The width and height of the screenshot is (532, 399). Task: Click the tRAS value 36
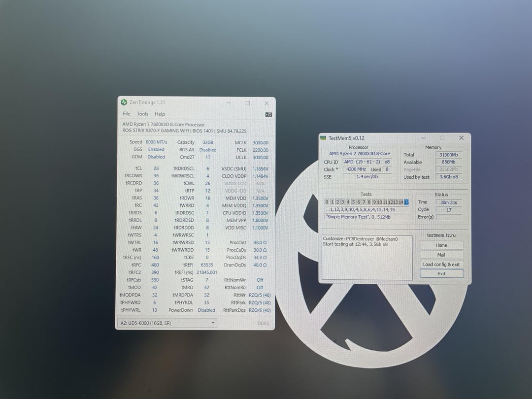click(156, 198)
